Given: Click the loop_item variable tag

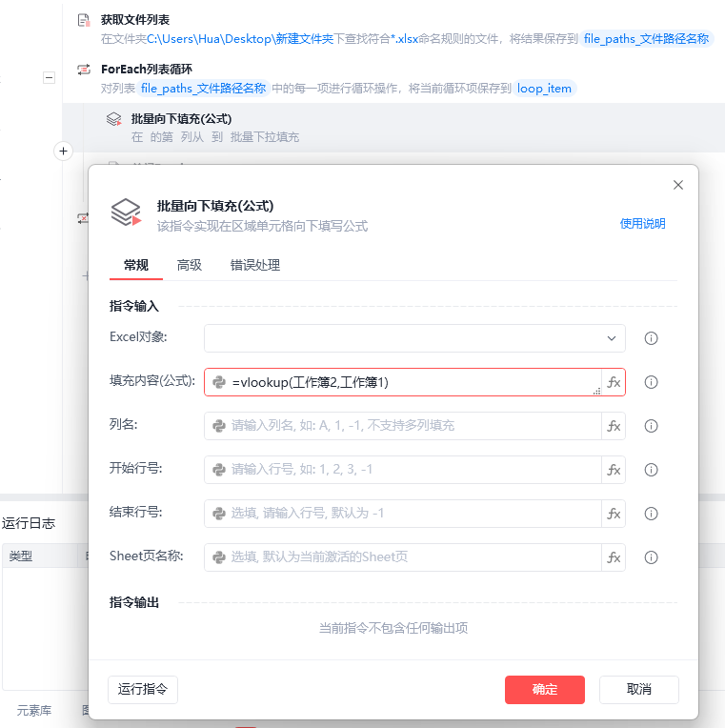Looking at the screenshot, I should pos(544,89).
